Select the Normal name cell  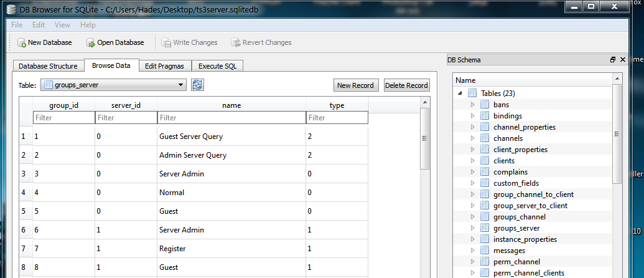pyautogui.click(x=231, y=193)
